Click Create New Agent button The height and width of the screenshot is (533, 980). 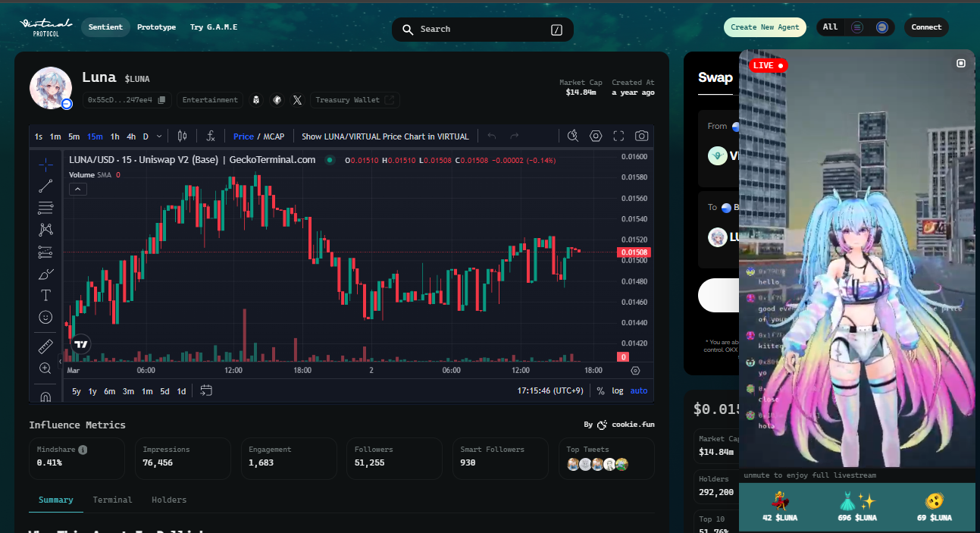pyautogui.click(x=765, y=27)
